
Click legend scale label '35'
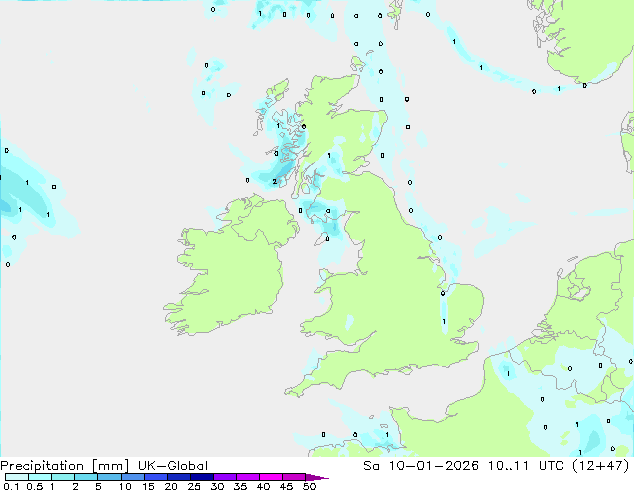(x=240, y=486)
